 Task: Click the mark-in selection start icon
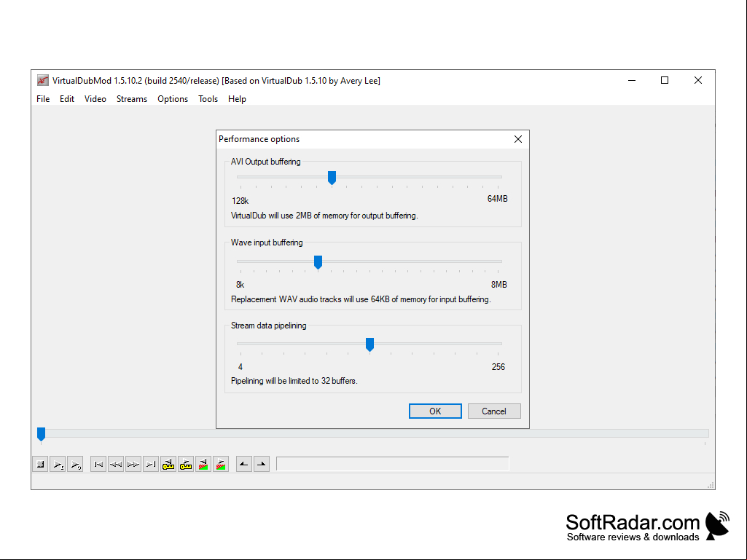click(244, 464)
